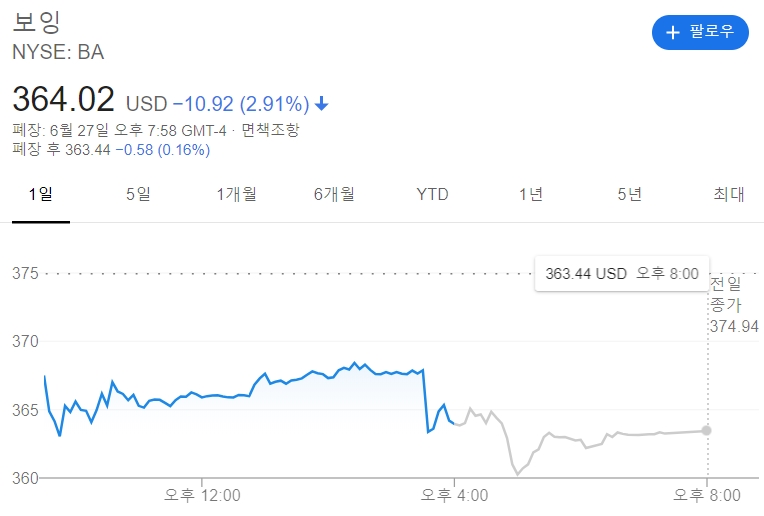This screenshot has height=516, width=764.
Task: Open the 5년 chart tab
Action: tap(629, 194)
